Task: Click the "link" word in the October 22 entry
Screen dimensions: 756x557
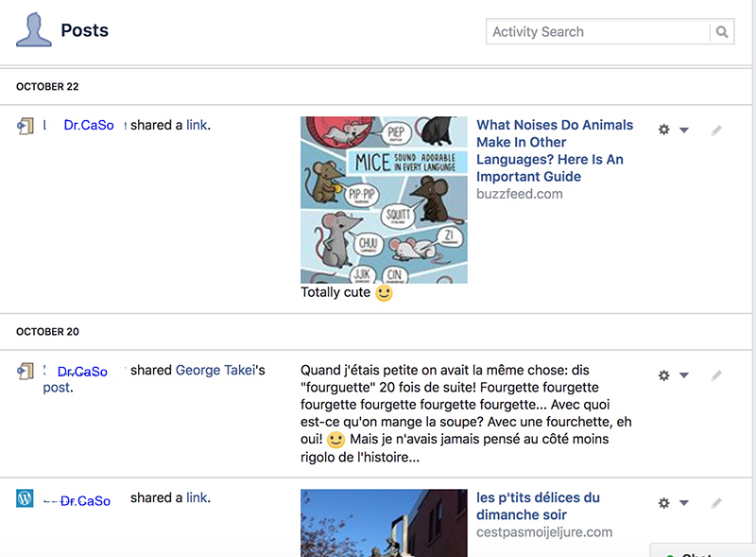Action: [197, 125]
